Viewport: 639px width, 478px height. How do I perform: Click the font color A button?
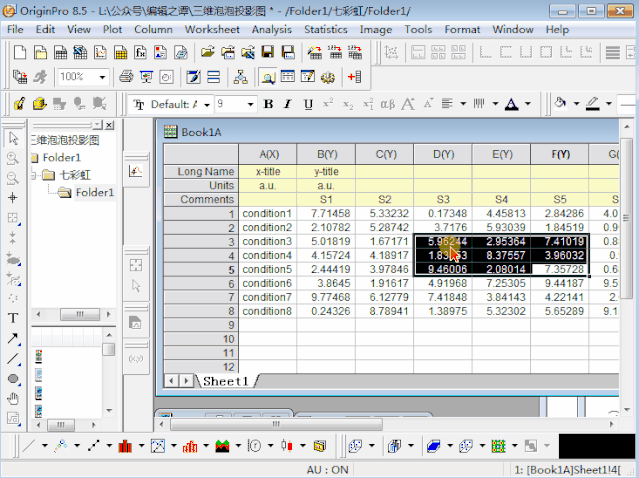pos(512,104)
